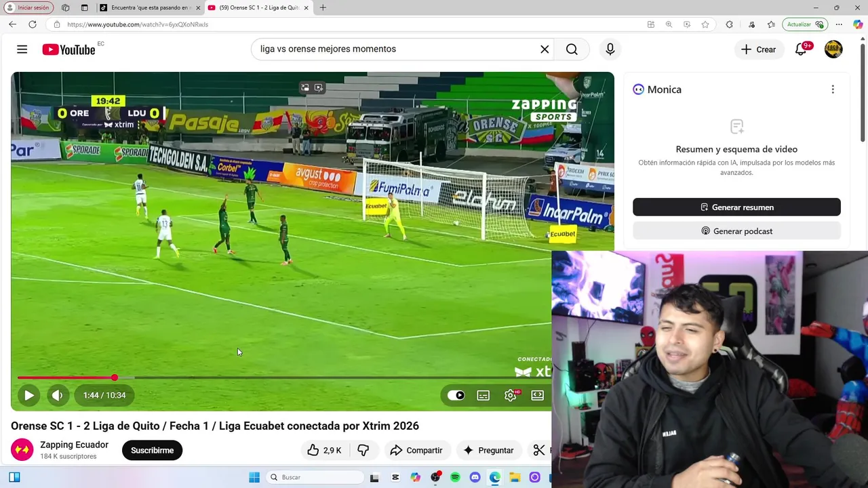
Task: Open Spotify from the taskbar
Action: pyautogui.click(x=455, y=477)
